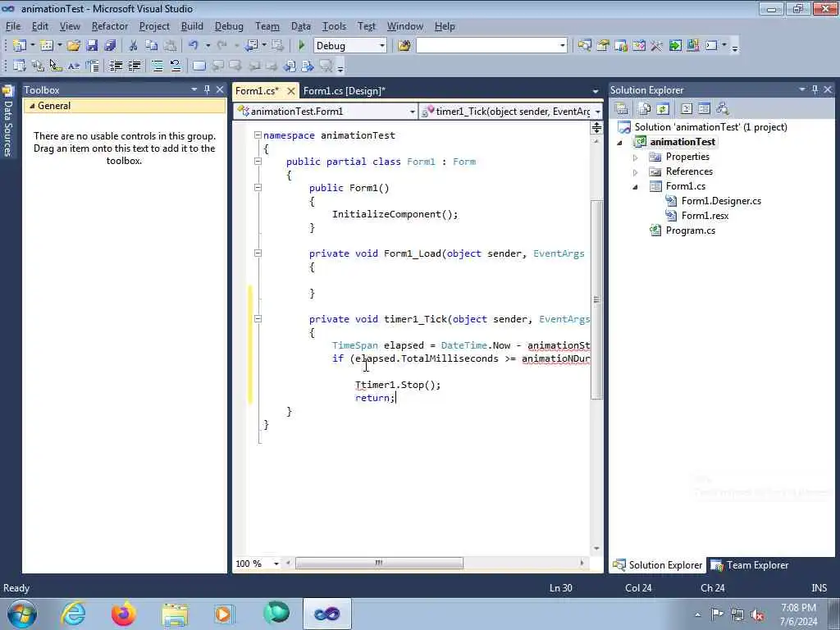The image size is (840, 630).
Task: Click the Add New Item toolbar icon
Action: pyautogui.click(x=47, y=46)
